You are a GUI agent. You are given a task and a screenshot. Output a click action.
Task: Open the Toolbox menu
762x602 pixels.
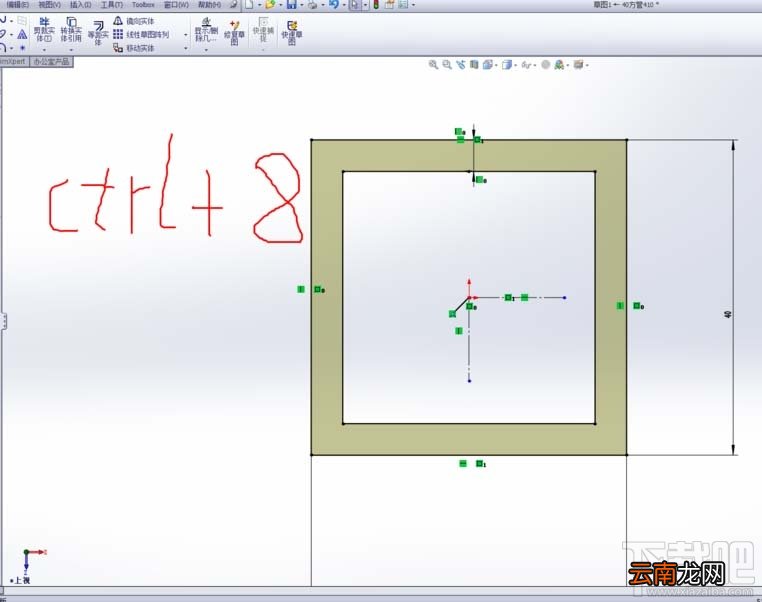point(143,4)
